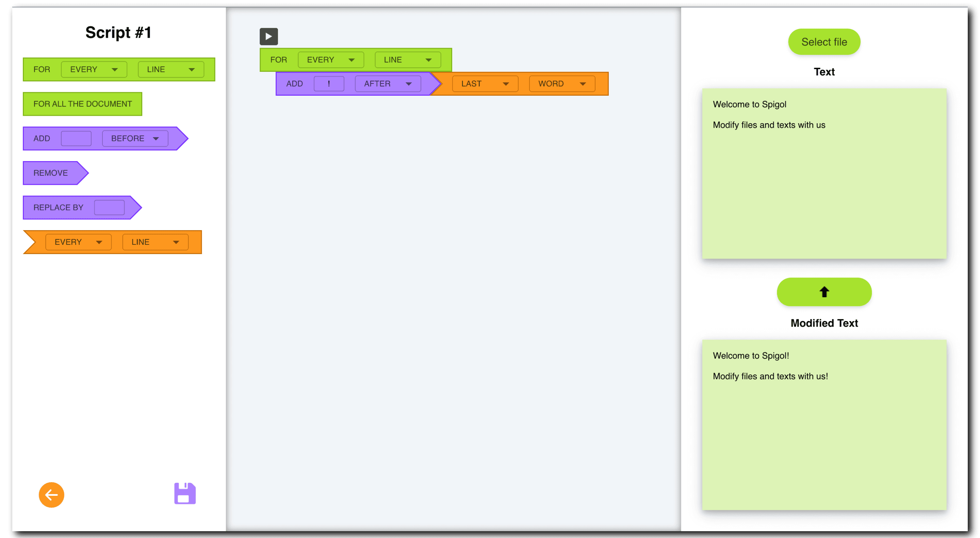Viewport: 980px width, 538px height.
Task: Open the BEFORE dropdown in the palette ADD block
Action: tap(135, 138)
